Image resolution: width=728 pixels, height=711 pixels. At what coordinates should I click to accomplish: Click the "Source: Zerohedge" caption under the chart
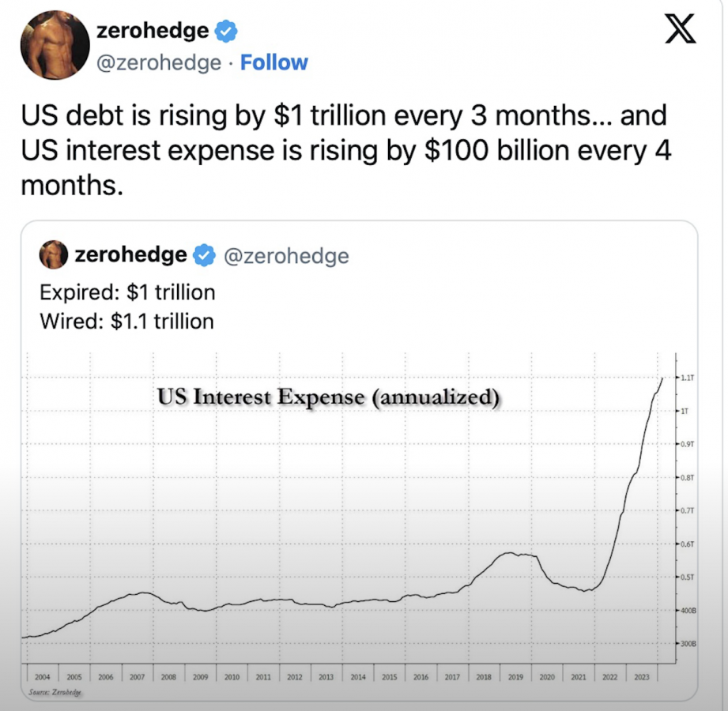55,692
